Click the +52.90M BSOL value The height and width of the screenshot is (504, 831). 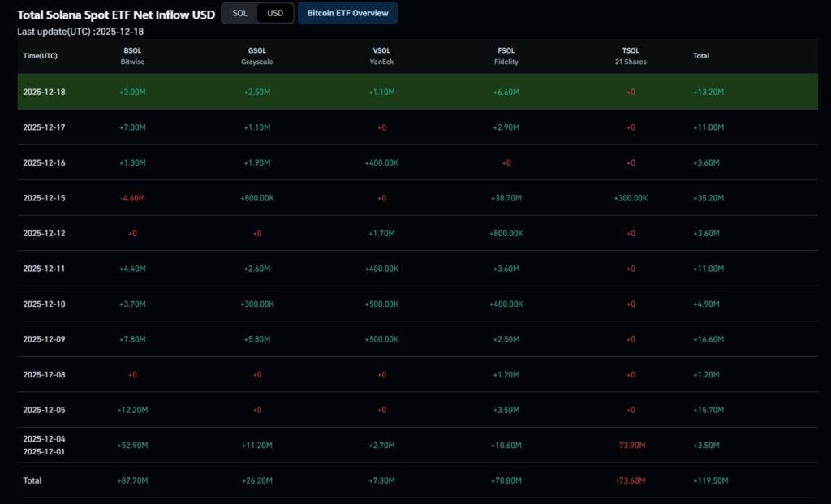(132, 445)
